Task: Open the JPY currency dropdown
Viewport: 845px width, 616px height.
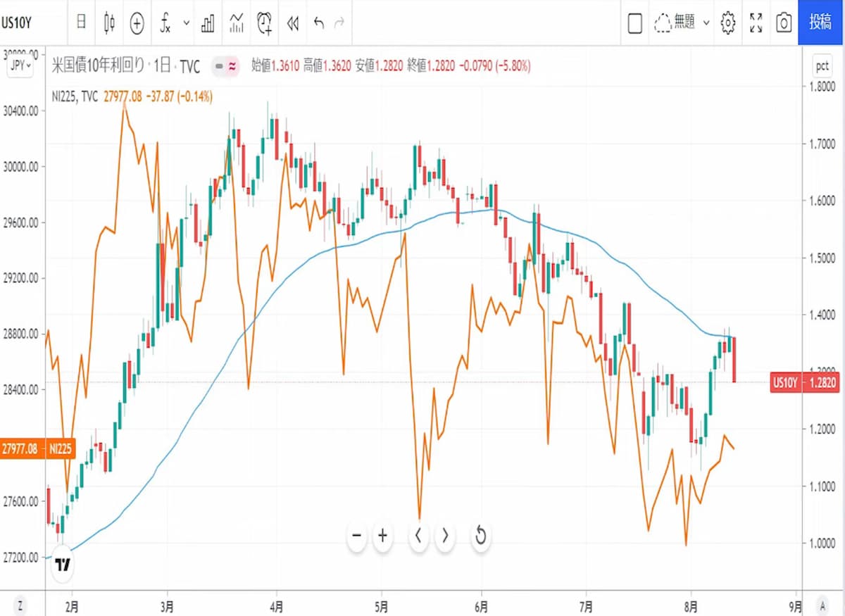Action: coord(20,66)
